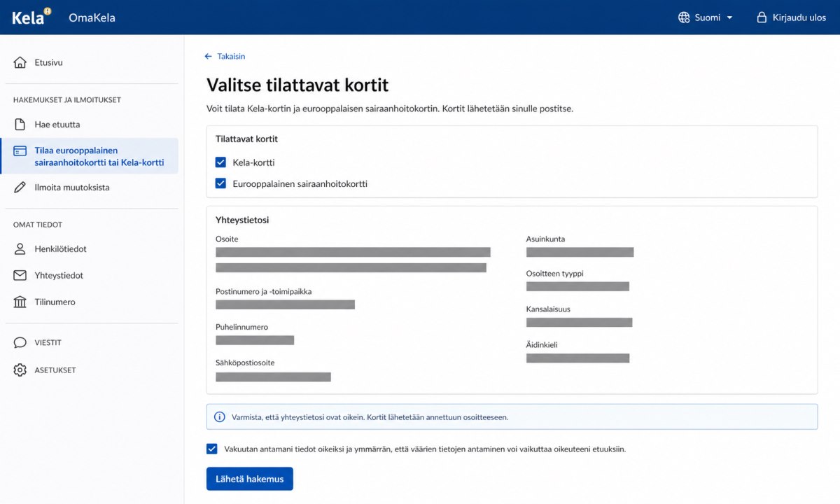Uncheck the Eurooppalainen sairaanhoitokortti checkbox

pos(220,183)
